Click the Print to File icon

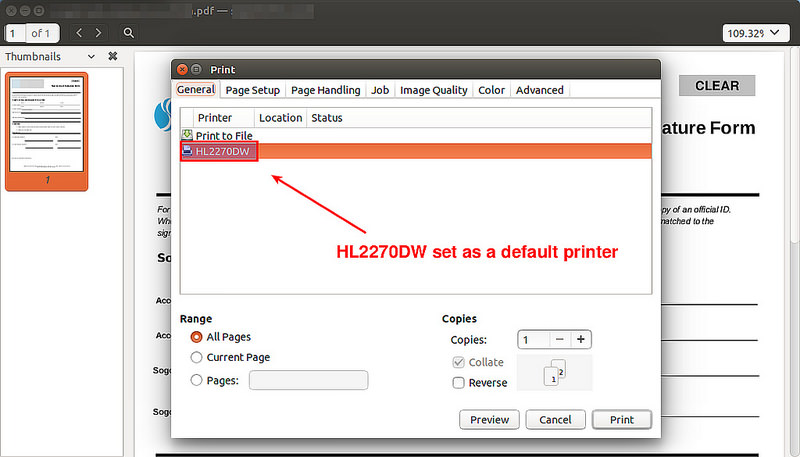187,135
